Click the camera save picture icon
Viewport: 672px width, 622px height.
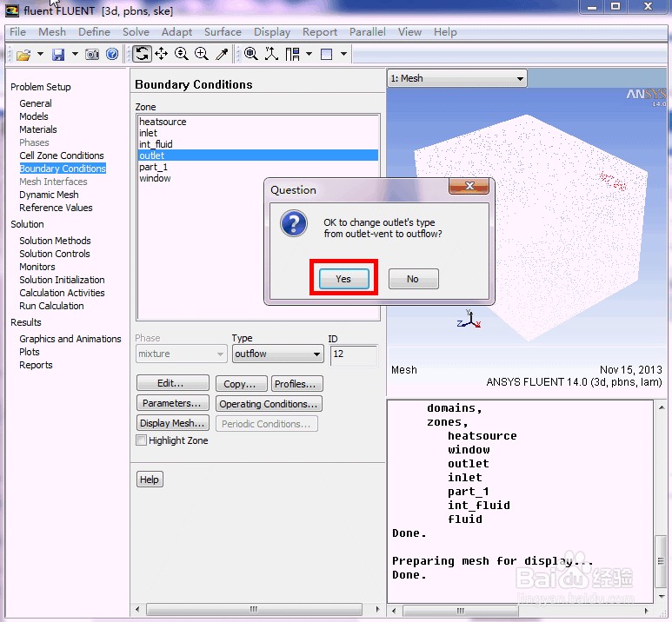point(91,55)
